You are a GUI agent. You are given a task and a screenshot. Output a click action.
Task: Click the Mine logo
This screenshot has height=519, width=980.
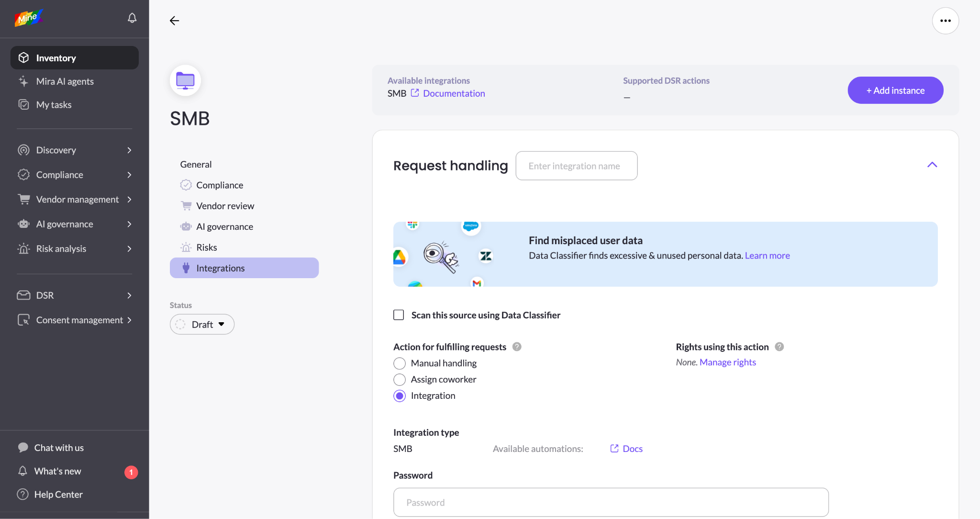point(29,18)
